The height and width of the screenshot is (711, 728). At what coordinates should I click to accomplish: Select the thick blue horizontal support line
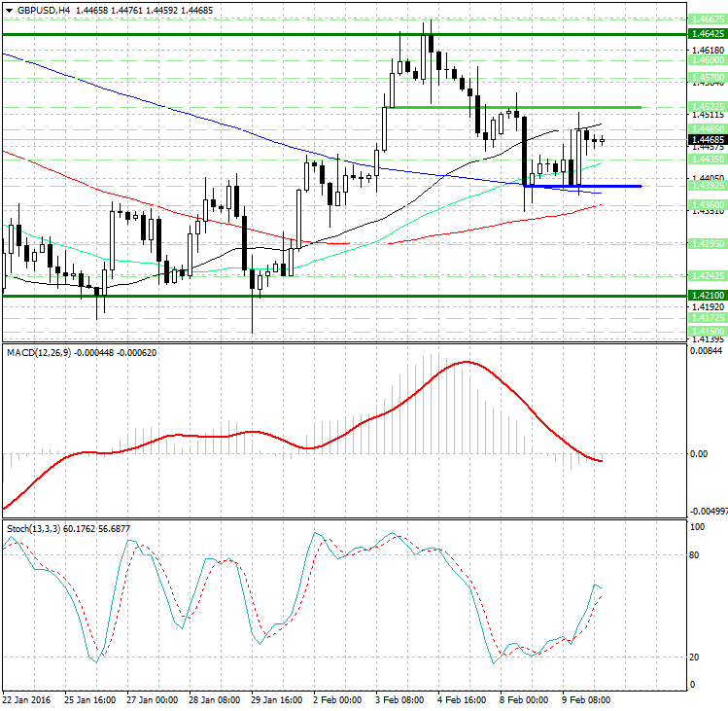(582, 186)
